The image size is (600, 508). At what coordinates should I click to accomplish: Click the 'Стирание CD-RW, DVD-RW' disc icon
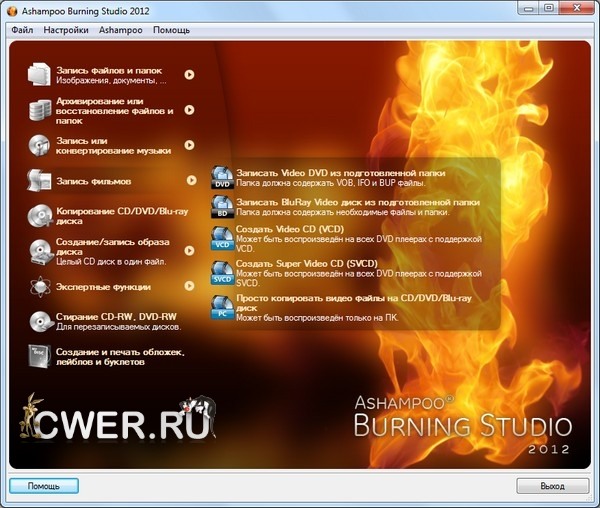[x=40, y=322]
